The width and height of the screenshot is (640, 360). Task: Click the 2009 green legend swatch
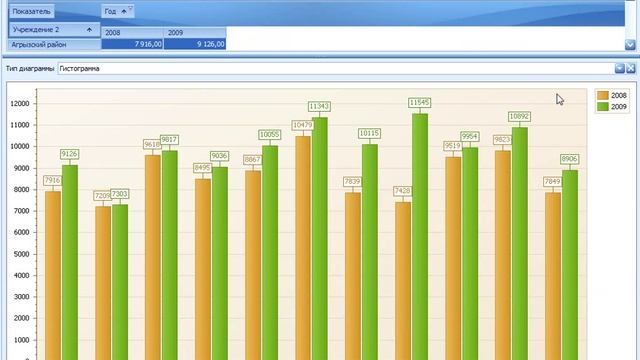tap(602, 107)
